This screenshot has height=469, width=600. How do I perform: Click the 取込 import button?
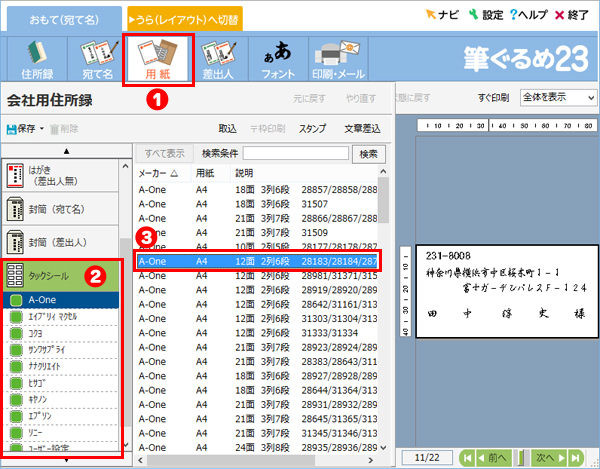pos(227,129)
